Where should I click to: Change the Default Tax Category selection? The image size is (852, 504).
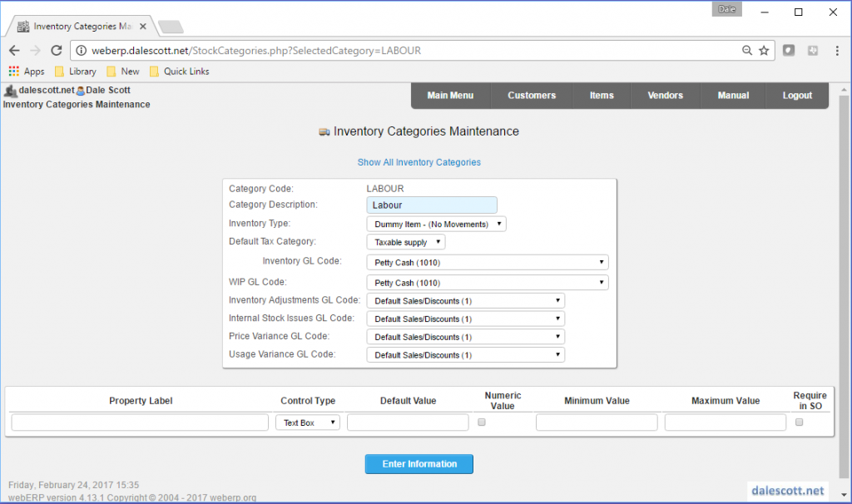coord(405,241)
